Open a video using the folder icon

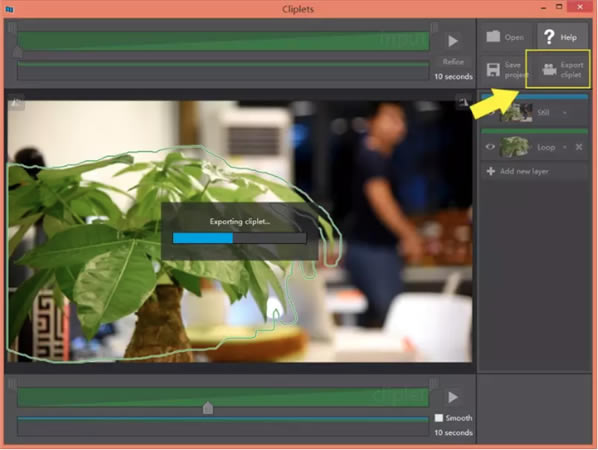pos(493,37)
